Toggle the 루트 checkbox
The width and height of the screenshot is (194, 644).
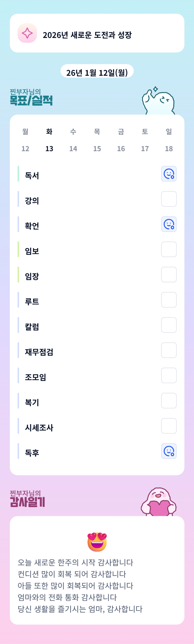pyautogui.click(x=169, y=300)
